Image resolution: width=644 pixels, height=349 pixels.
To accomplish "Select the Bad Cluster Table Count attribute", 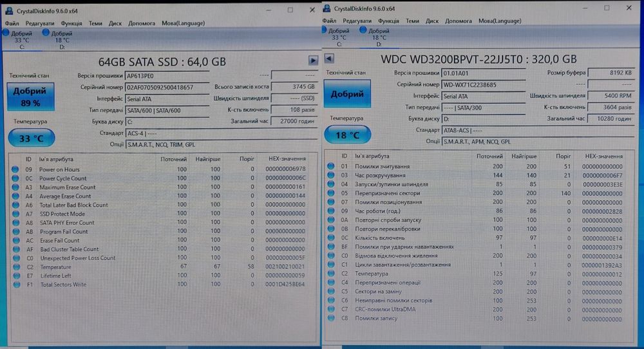I will [70, 249].
